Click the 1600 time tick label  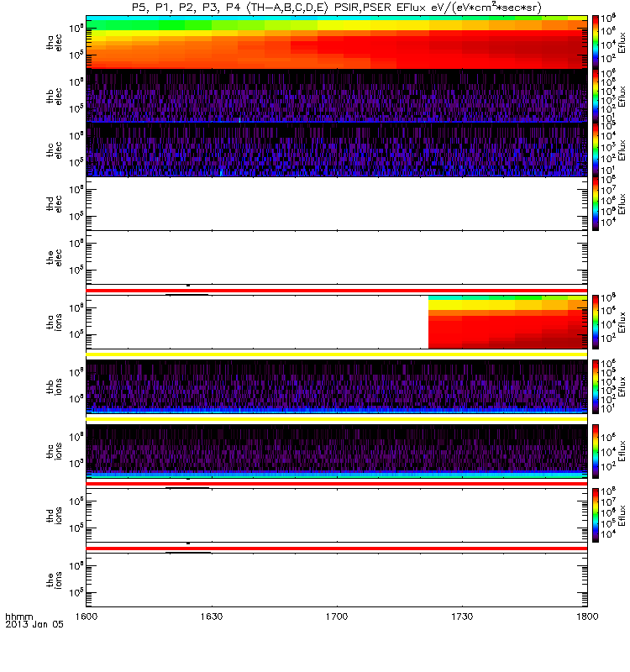pyautogui.click(x=87, y=617)
